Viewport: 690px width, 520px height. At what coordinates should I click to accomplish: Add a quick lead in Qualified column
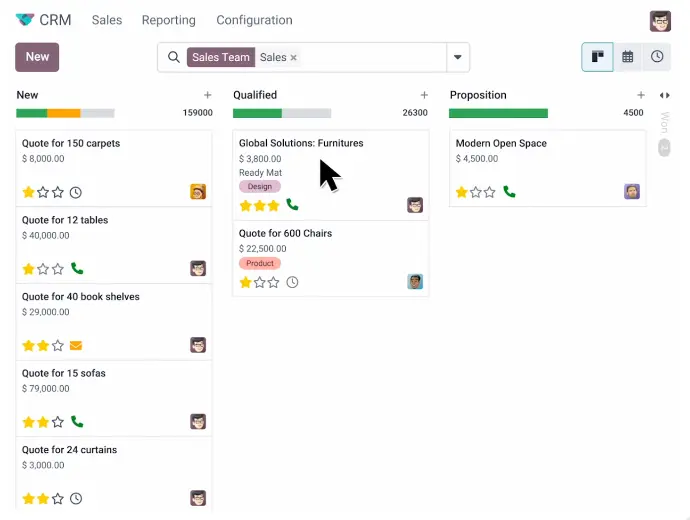pos(424,95)
